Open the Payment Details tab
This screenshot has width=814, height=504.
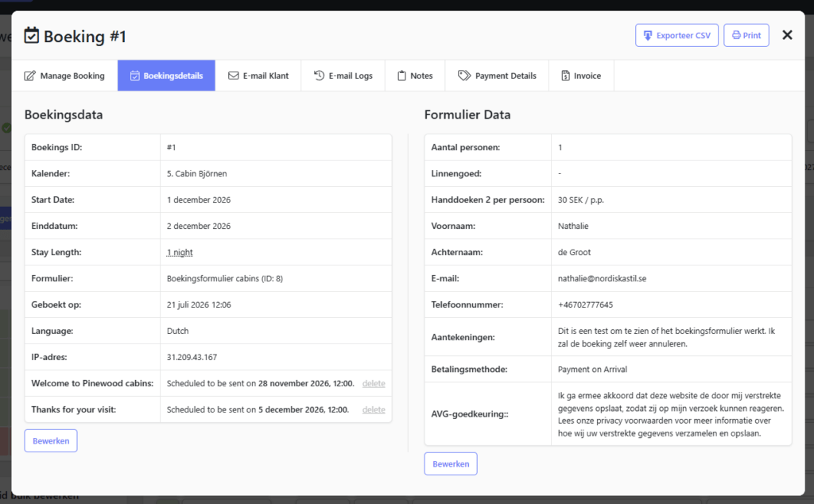point(497,76)
